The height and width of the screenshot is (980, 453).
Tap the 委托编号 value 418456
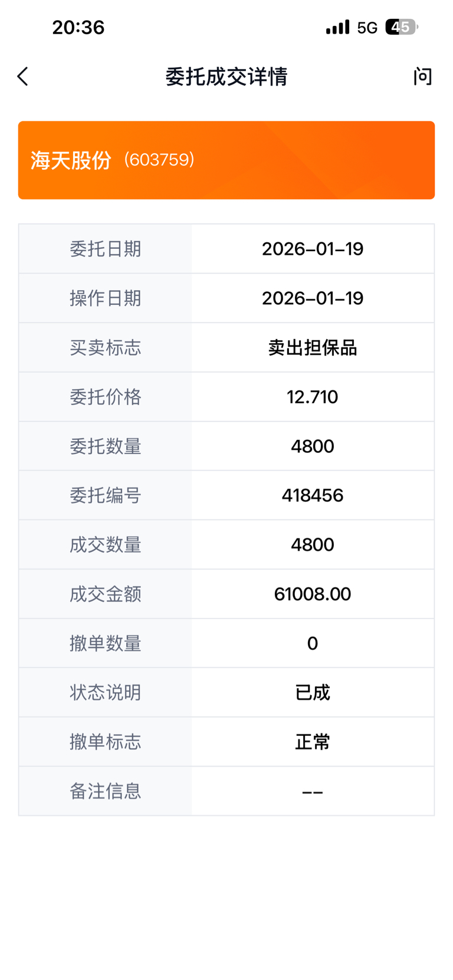pyautogui.click(x=313, y=495)
